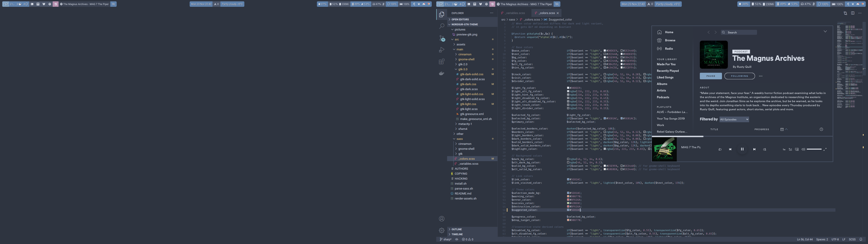The height and width of the screenshot is (244, 868).
Task: Click the SCSS language mode indicator
Action: (x=852, y=240)
